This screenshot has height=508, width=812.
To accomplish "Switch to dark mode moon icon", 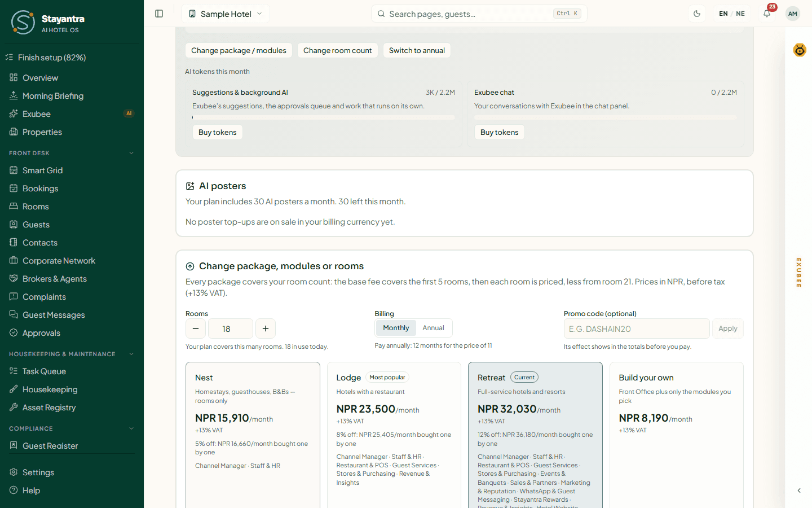I will (x=697, y=14).
